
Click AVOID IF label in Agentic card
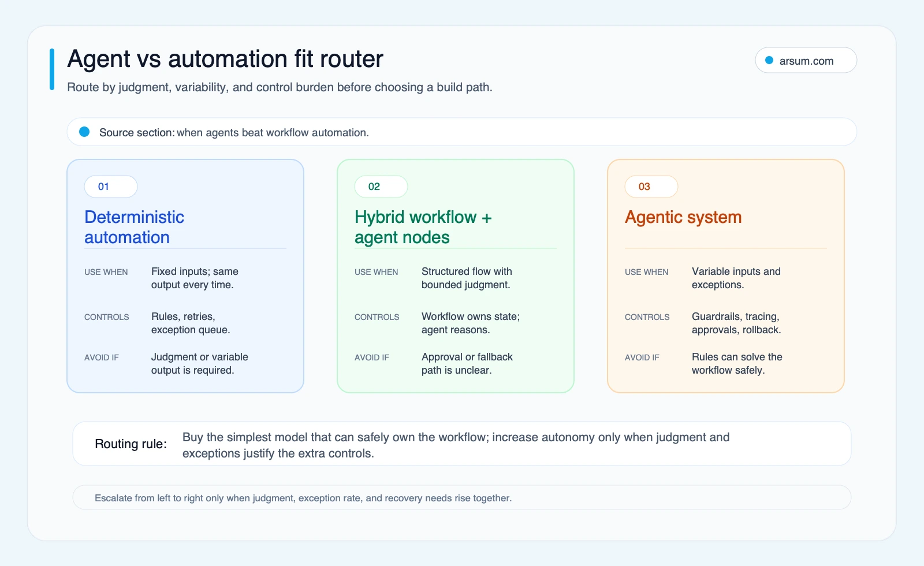(x=642, y=358)
